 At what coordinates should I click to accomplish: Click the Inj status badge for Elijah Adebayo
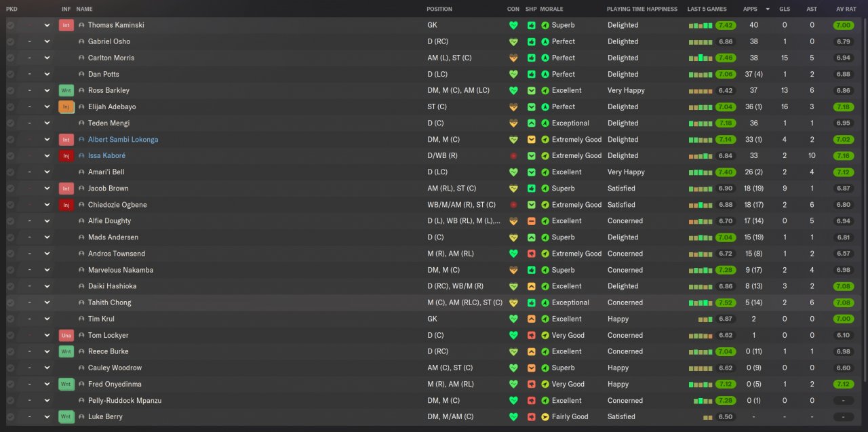pyautogui.click(x=66, y=107)
